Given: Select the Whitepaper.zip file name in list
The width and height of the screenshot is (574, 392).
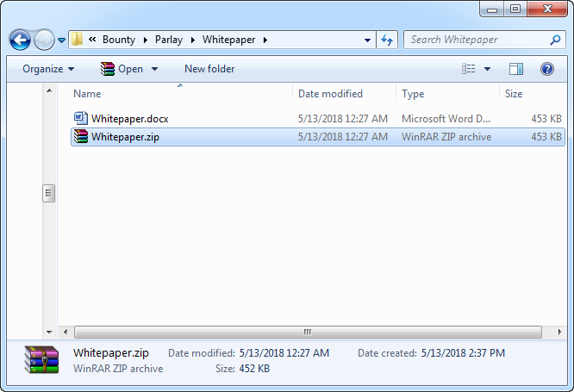Looking at the screenshot, I should click(x=125, y=137).
